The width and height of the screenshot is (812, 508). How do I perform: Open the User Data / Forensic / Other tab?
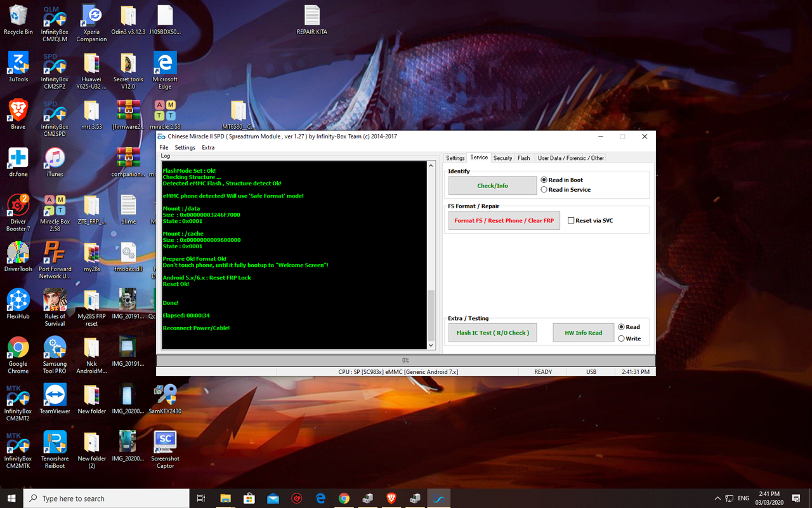click(571, 158)
